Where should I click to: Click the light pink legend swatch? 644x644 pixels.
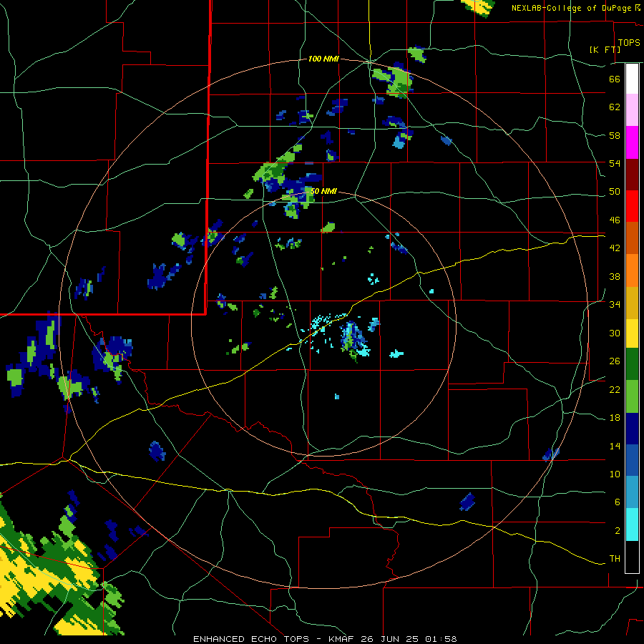tap(632, 110)
